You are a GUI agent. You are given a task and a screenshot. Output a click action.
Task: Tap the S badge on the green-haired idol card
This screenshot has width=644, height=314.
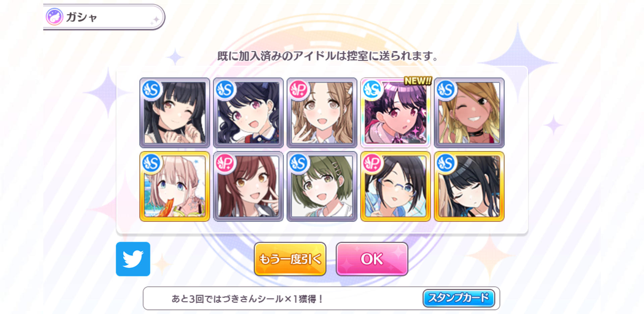click(298, 163)
